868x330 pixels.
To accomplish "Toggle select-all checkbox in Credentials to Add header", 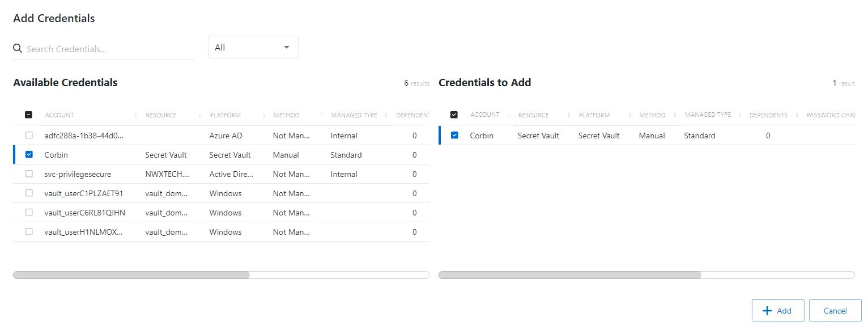I will point(454,115).
